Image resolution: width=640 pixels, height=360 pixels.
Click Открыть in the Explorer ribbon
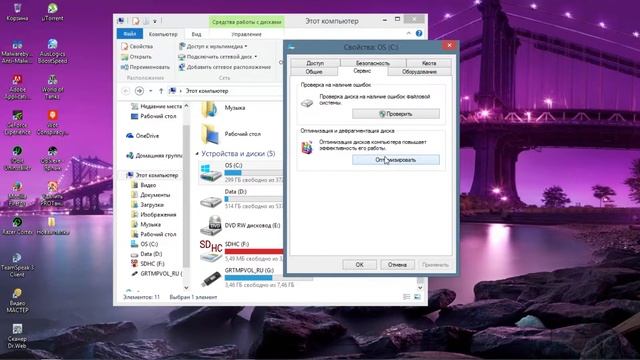point(136,57)
